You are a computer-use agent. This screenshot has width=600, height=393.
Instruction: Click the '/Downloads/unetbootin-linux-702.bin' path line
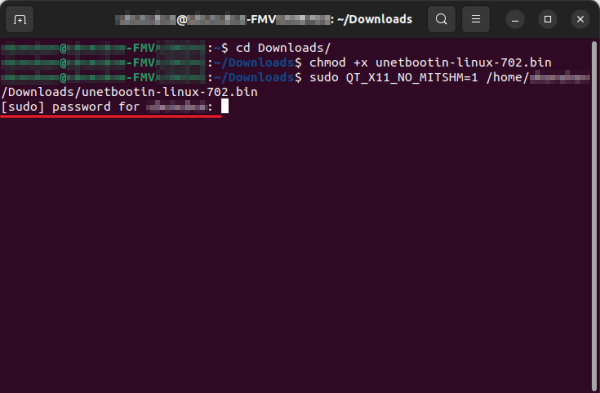pos(129,92)
